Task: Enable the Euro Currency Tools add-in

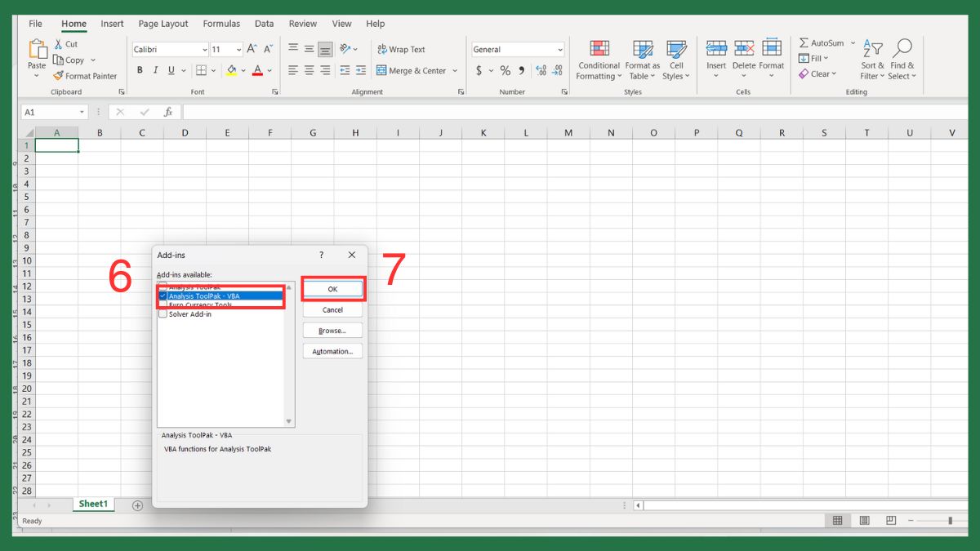Action: 163,304
